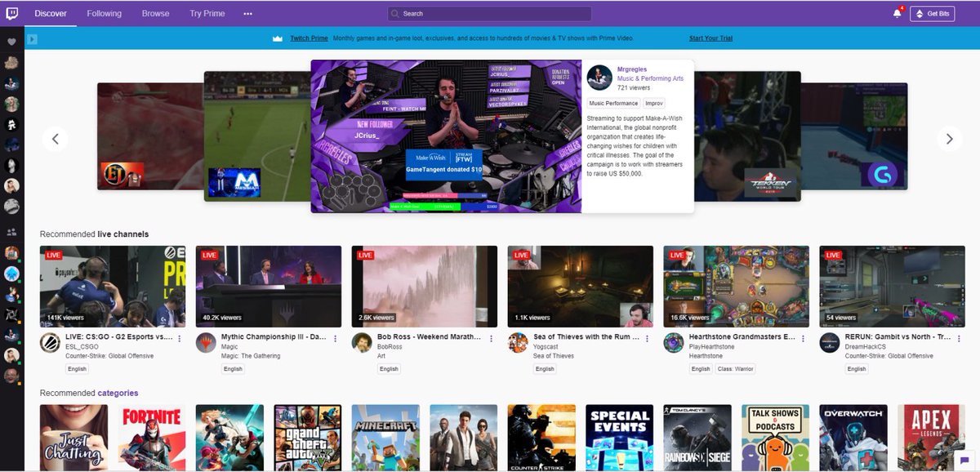Open the Grand Theft Auto category
This screenshot has height=472, width=980.
coord(308,438)
